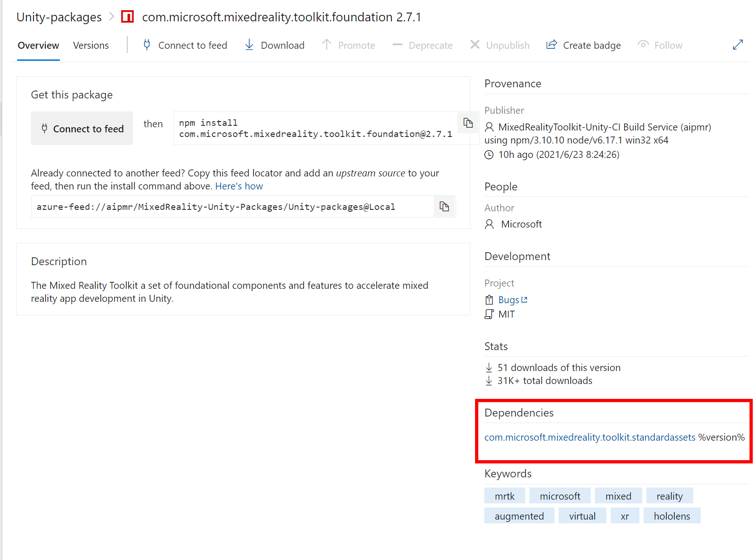Click the red npm package icon
This screenshot has height=560, width=756.
(127, 17)
